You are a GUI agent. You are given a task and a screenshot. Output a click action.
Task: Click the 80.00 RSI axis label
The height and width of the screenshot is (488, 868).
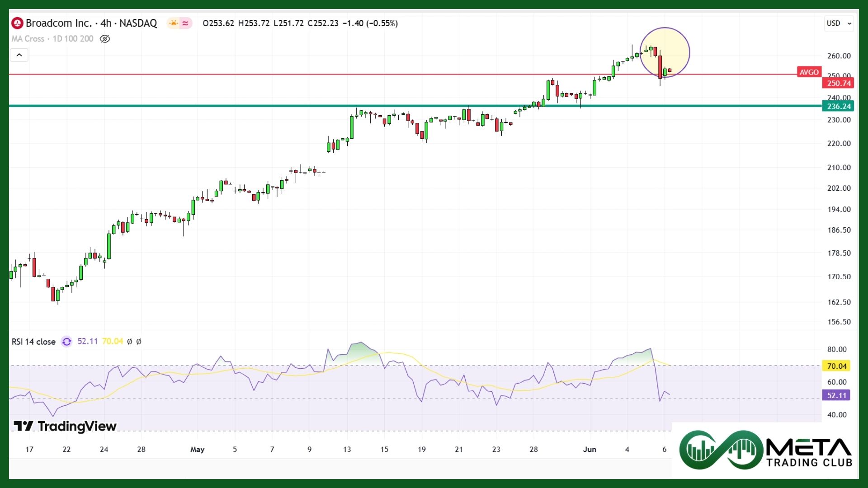(837, 349)
